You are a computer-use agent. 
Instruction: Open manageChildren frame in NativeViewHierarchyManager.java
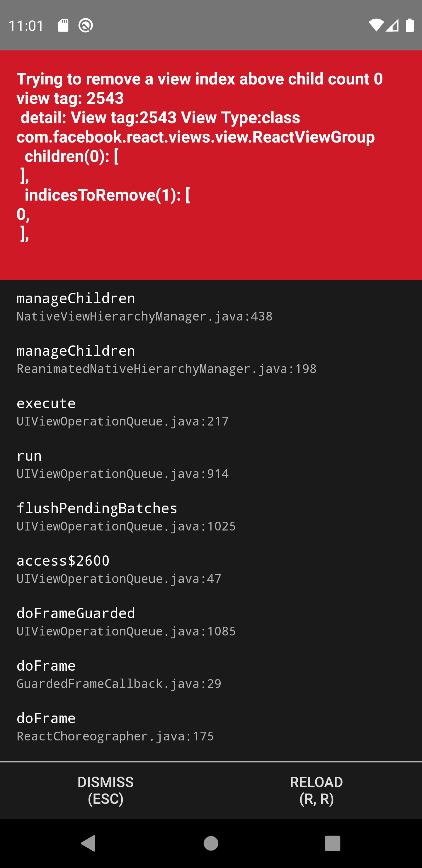pyautogui.click(x=145, y=307)
